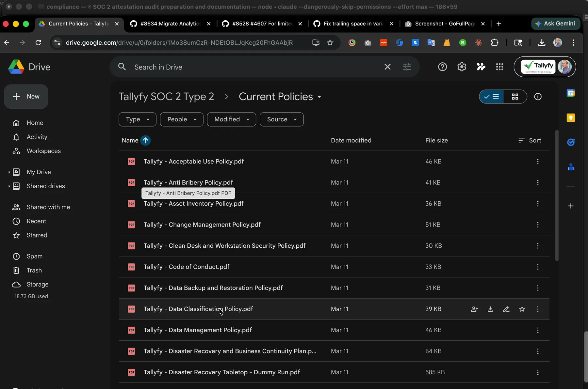588x389 pixels.
Task: Open Google Tasks side panel
Action: pos(571,142)
